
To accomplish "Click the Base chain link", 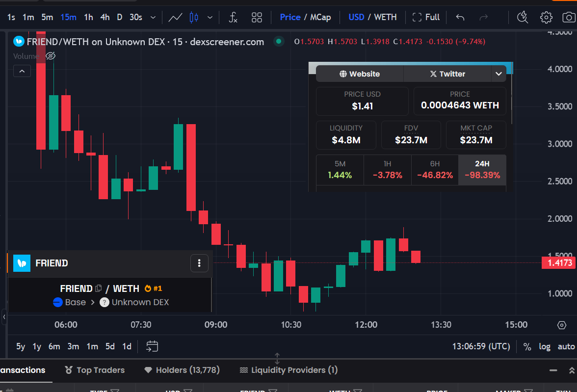I will click(x=70, y=302).
